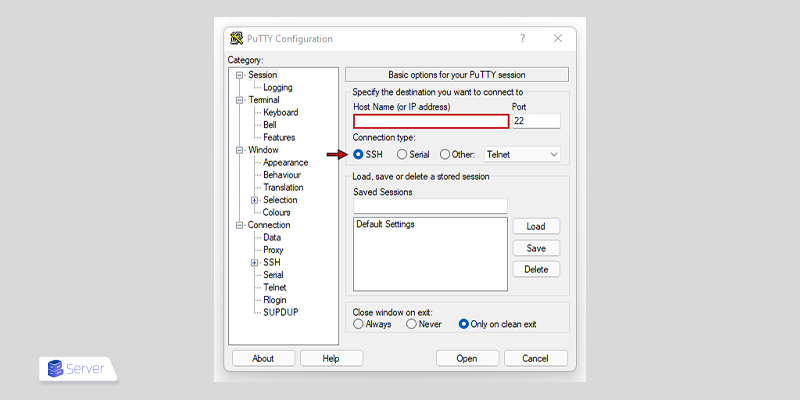The width and height of the screenshot is (800, 400).
Task: Expand the SSH tree node
Action: [254, 263]
